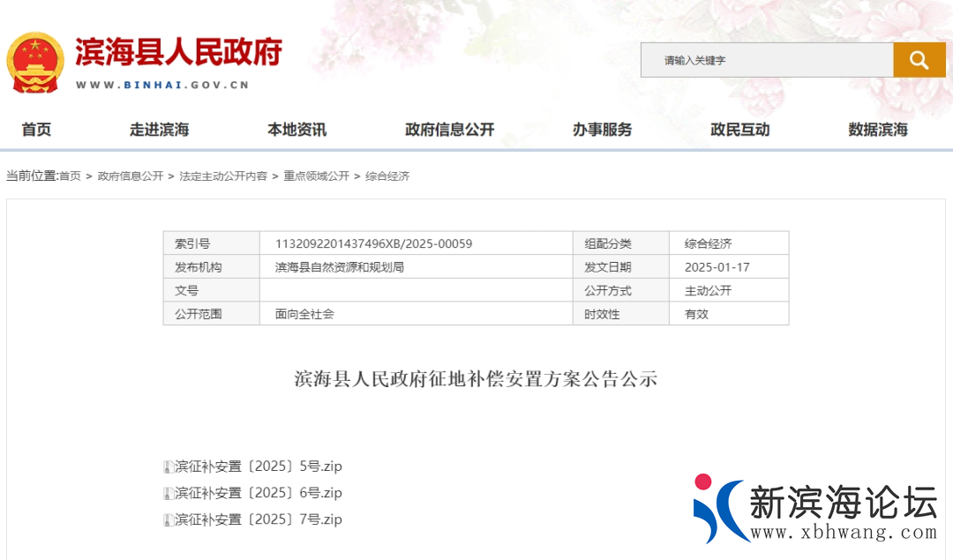The height and width of the screenshot is (560, 953).
Task: Open the 首页 navigation menu item
Action: (x=36, y=130)
